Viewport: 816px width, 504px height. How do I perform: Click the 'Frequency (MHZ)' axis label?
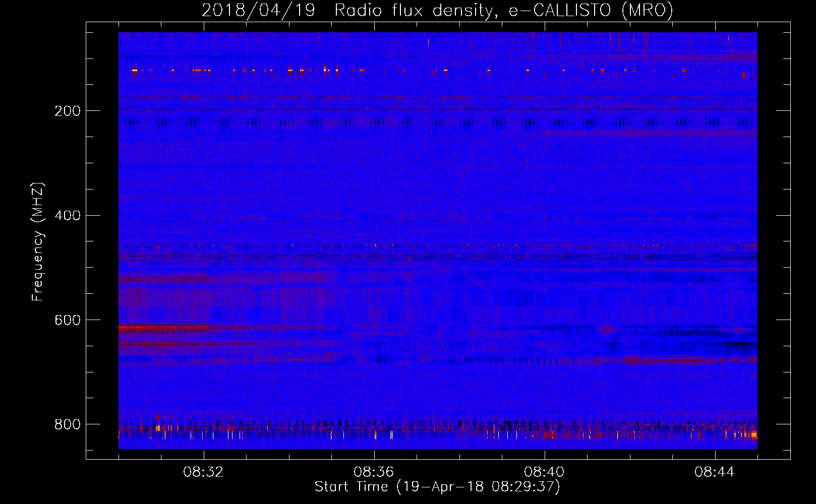click(x=38, y=241)
